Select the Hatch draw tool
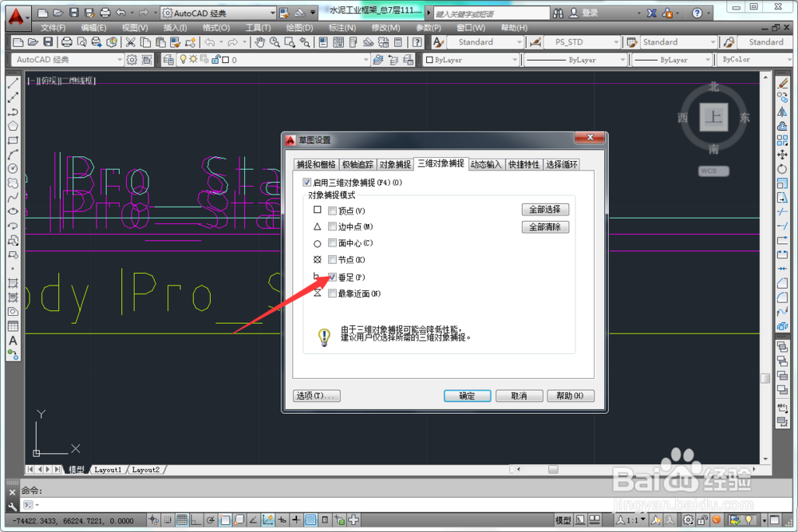This screenshot has width=798, height=532. point(14,283)
